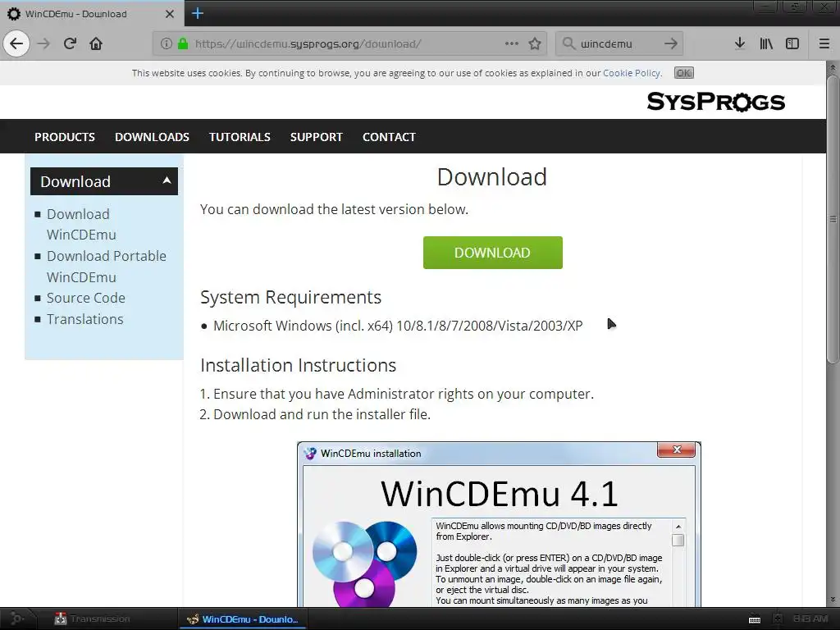
Task: Open the Library bookshelf icon
Action: click(x=766, y=43)
